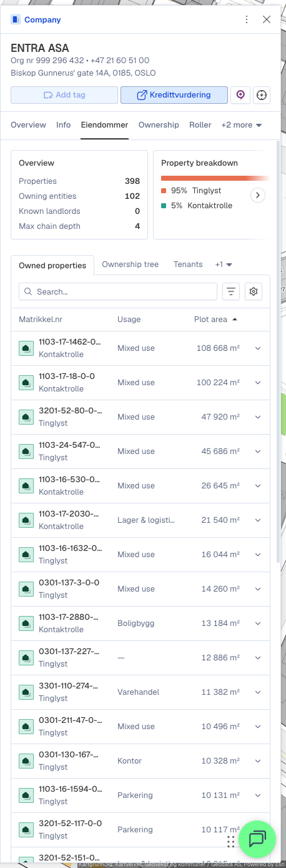This screenshot has width=286, height=868.
Task: Click the Add tag button
Action: 64,95
